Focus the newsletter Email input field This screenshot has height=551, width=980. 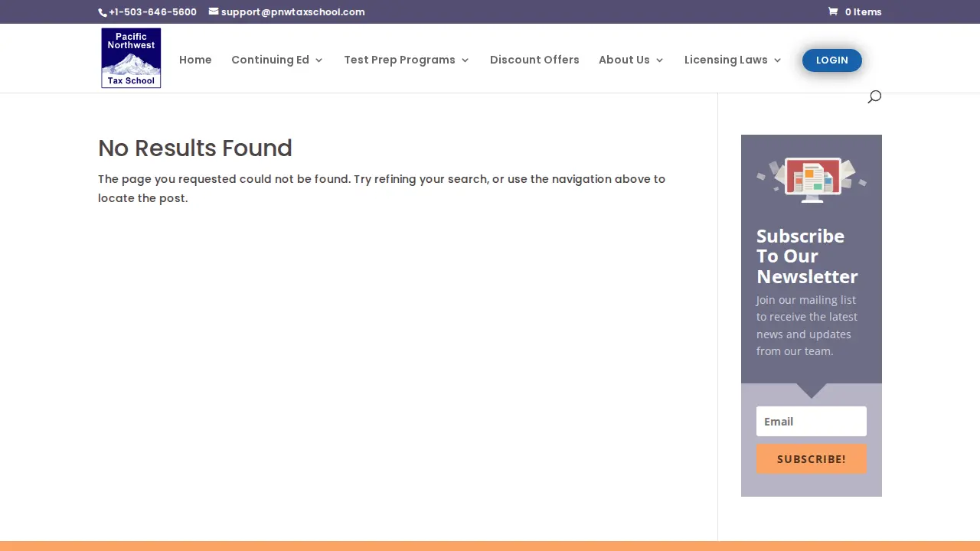click(812, 422)
